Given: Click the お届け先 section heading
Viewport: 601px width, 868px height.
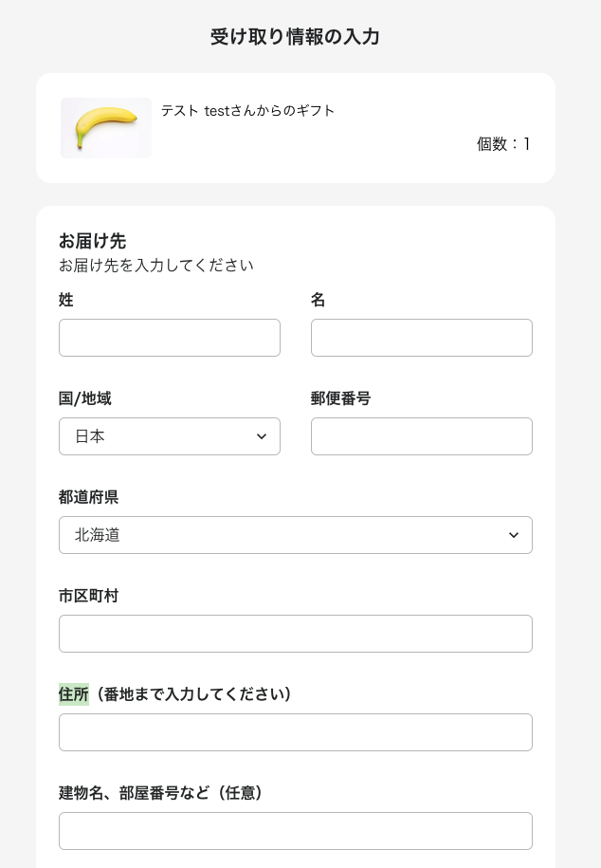Looking at the screenshot, I should tap(92, 241).
